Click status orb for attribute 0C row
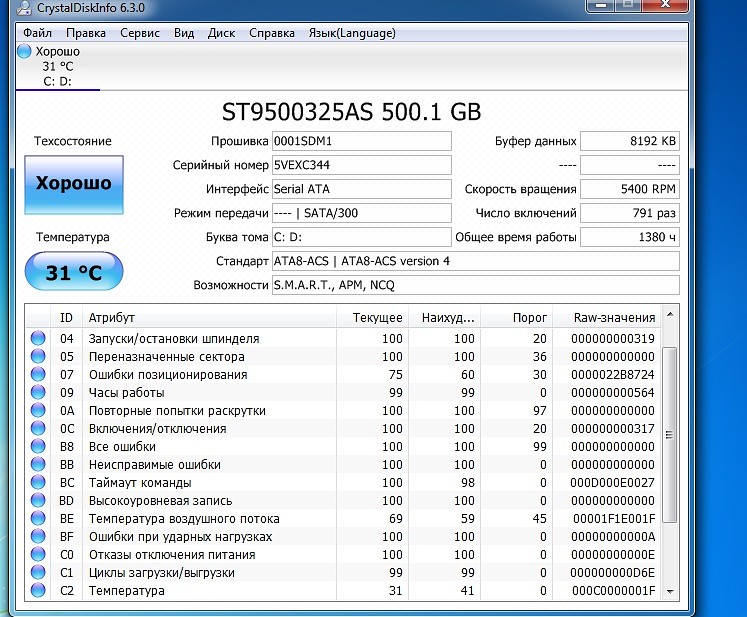The height and width of the screenshot is (617, 747). click(x=38, y=428)
